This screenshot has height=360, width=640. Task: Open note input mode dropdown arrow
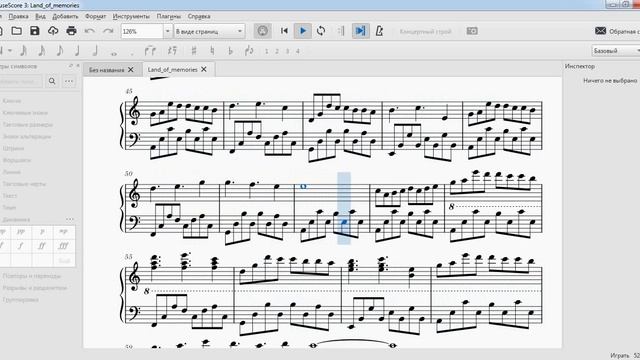[x=10, y=51]
